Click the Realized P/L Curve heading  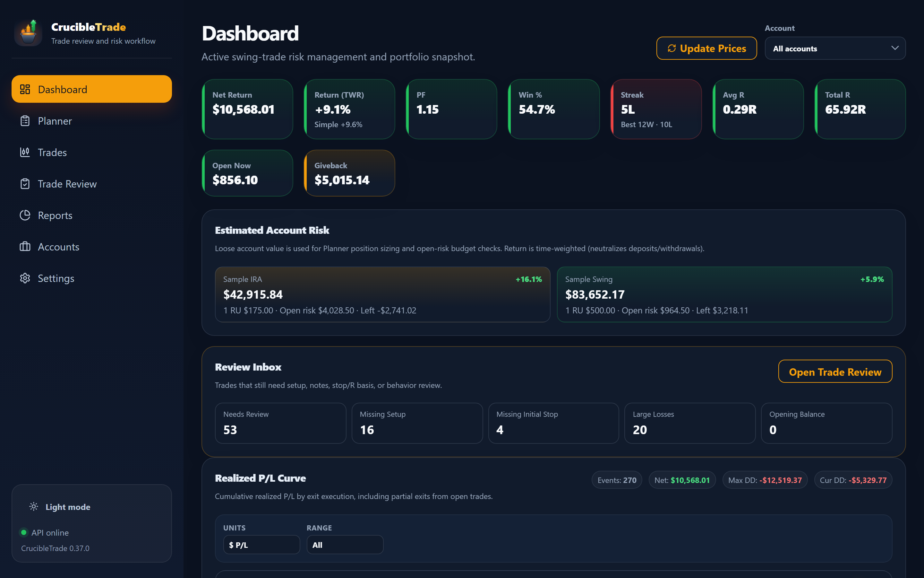pos(261,478)
